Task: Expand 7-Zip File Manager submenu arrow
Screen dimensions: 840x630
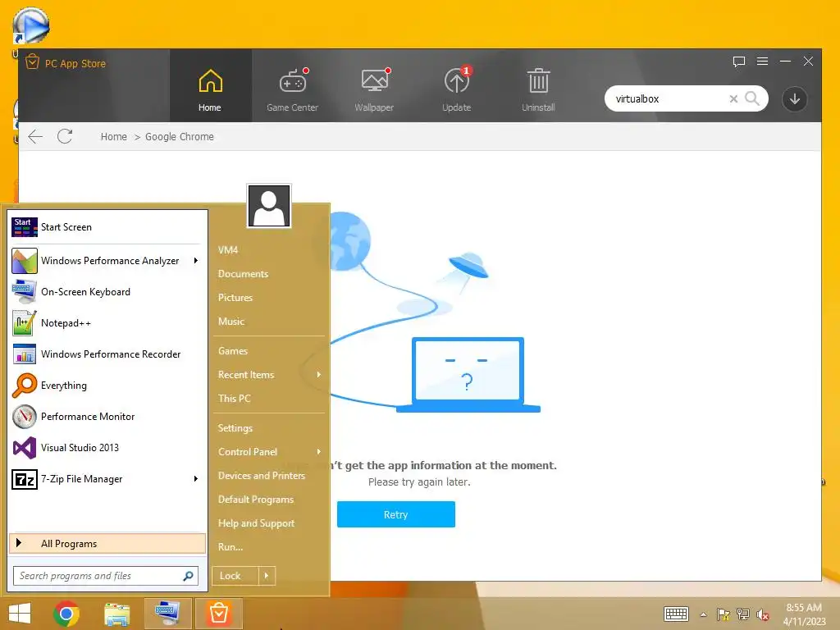Action: click(x=195, y=479)
